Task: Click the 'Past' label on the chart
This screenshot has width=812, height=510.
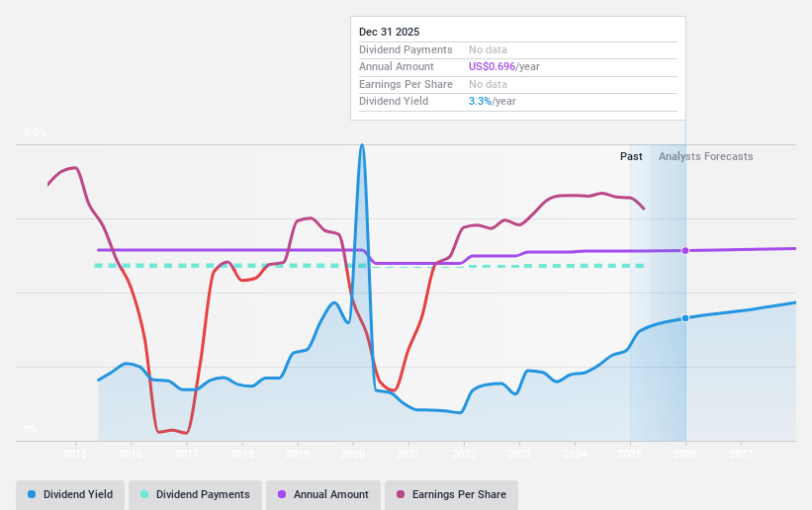Action: (631, 156)
